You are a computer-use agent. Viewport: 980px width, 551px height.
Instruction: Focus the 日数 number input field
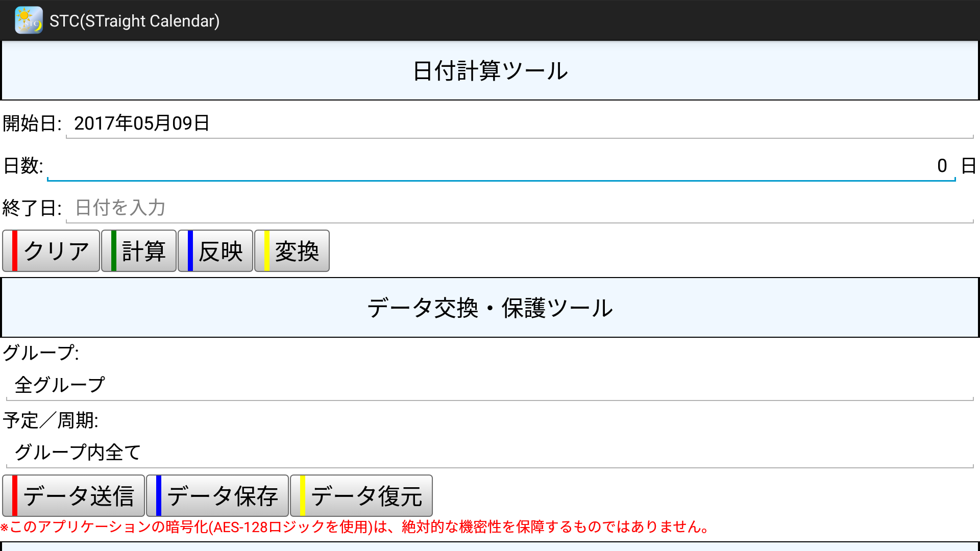[x=500, y=166]
